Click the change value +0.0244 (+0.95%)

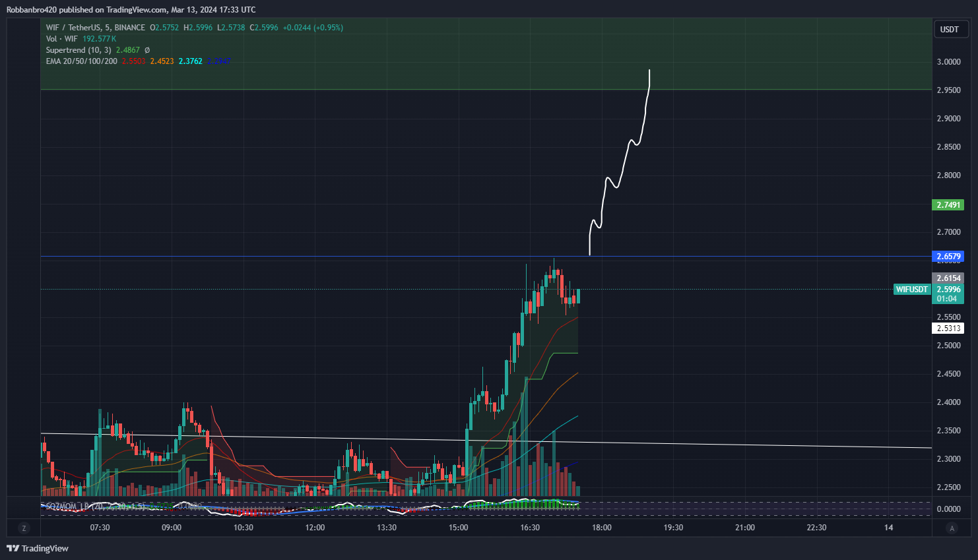(313, 28)
